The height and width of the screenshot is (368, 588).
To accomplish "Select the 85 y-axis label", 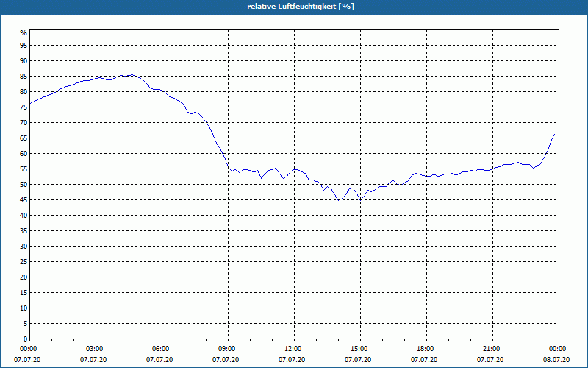I will pos(24,77).
